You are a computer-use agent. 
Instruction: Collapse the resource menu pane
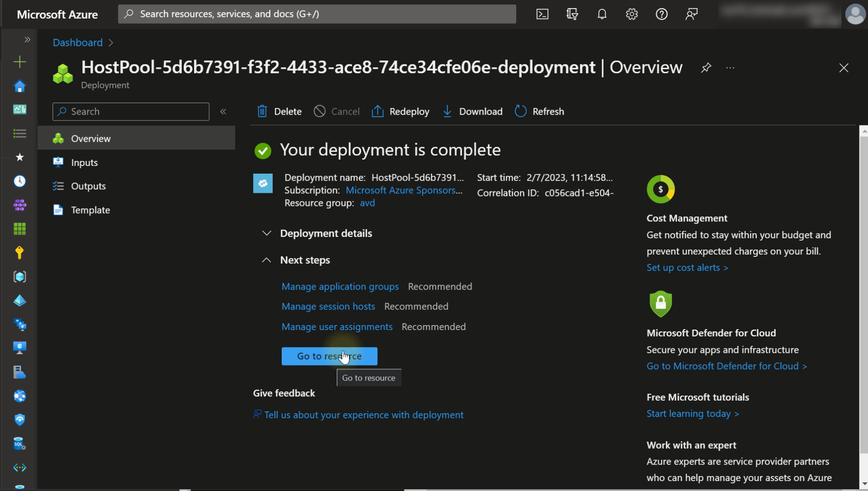pyautogui.click(x=223, y=111)
